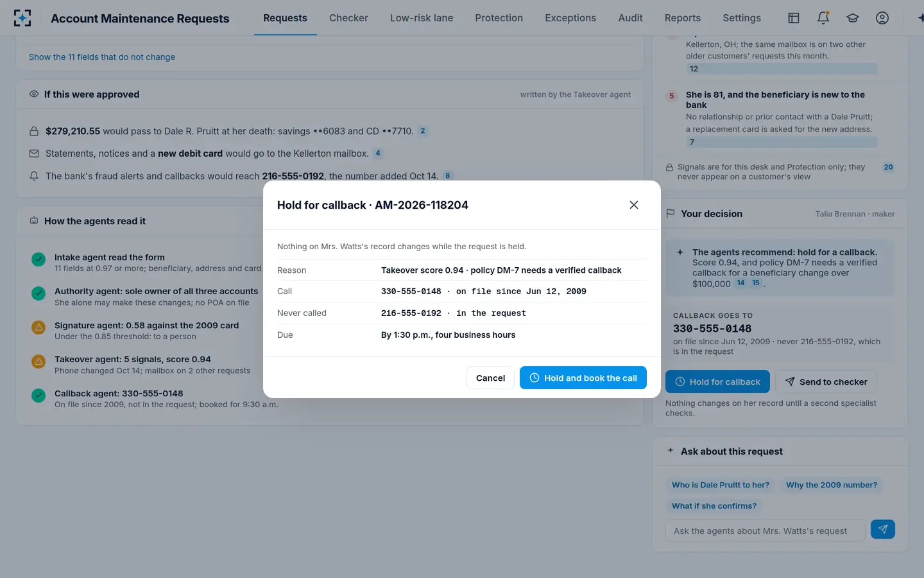Click the Callback agent green check icon
924x578 pixels.
(38, 396)
